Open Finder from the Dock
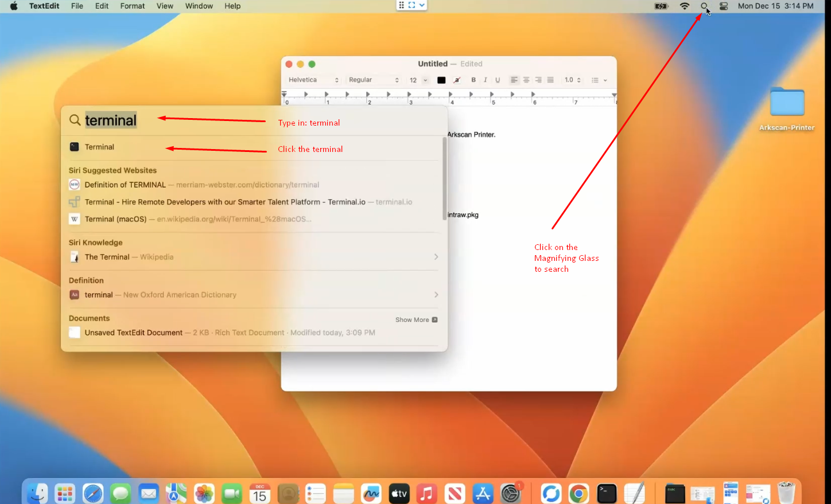 (37, 493)
